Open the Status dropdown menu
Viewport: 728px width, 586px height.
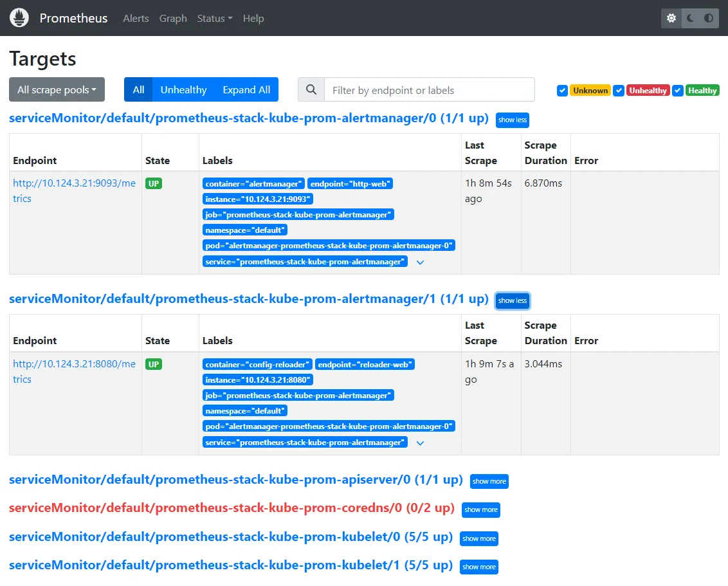coord(214,19)
